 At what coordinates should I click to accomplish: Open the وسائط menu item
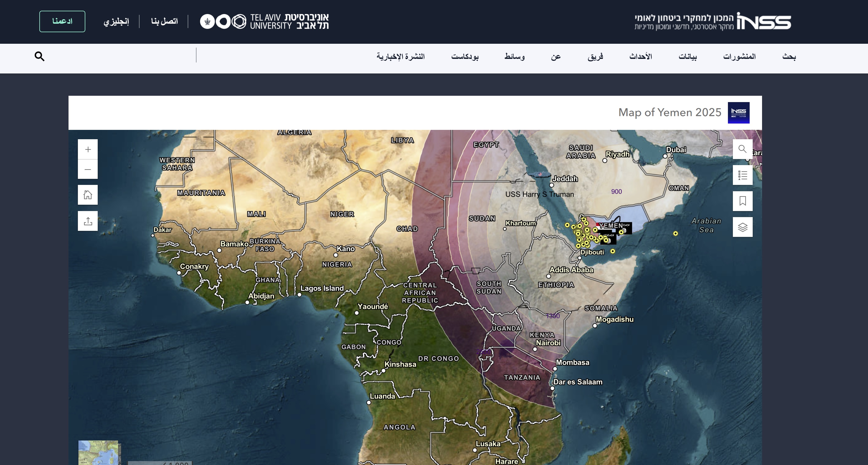515,57
